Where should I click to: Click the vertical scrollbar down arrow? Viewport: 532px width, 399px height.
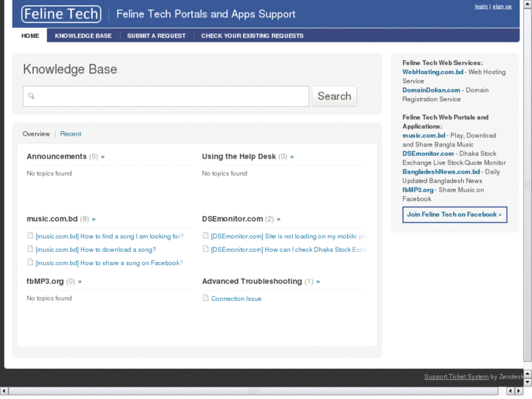pyautogui.click(x=528, y=383)
